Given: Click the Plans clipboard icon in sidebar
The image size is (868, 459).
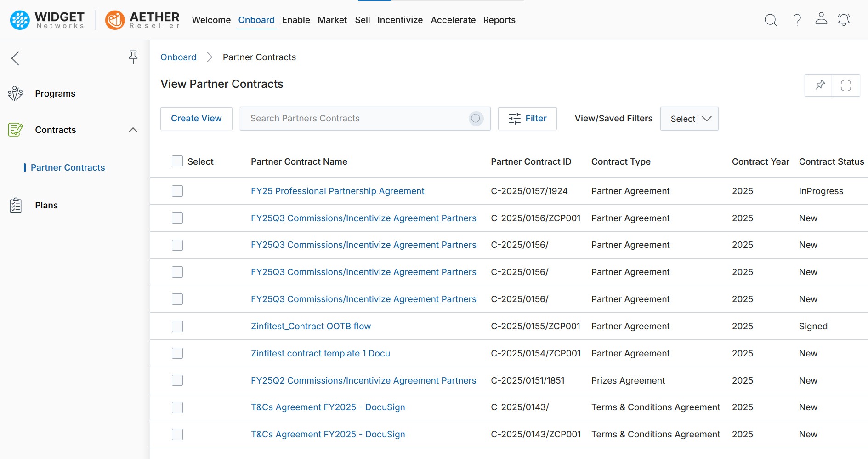Looking at the screenshot, I should point(16,205).
